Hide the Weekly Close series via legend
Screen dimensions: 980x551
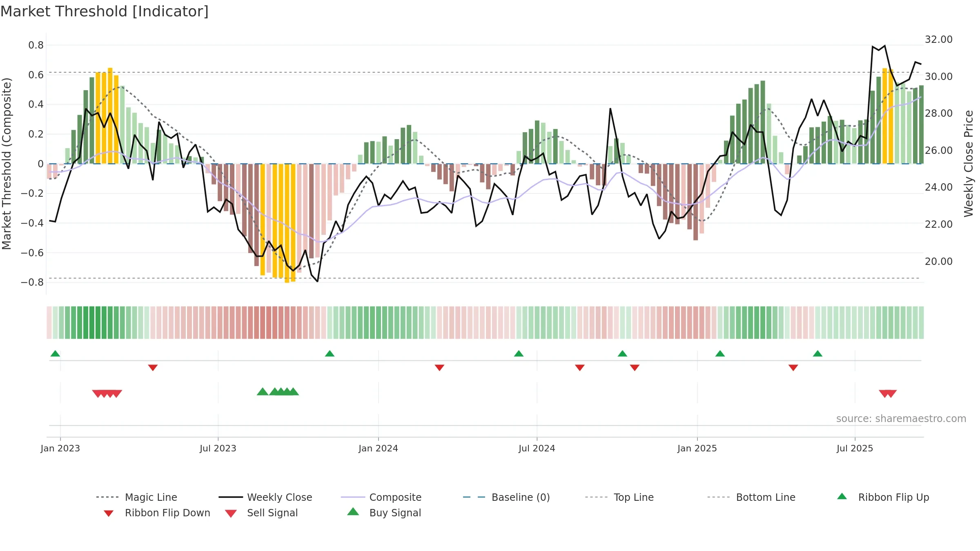265,497
